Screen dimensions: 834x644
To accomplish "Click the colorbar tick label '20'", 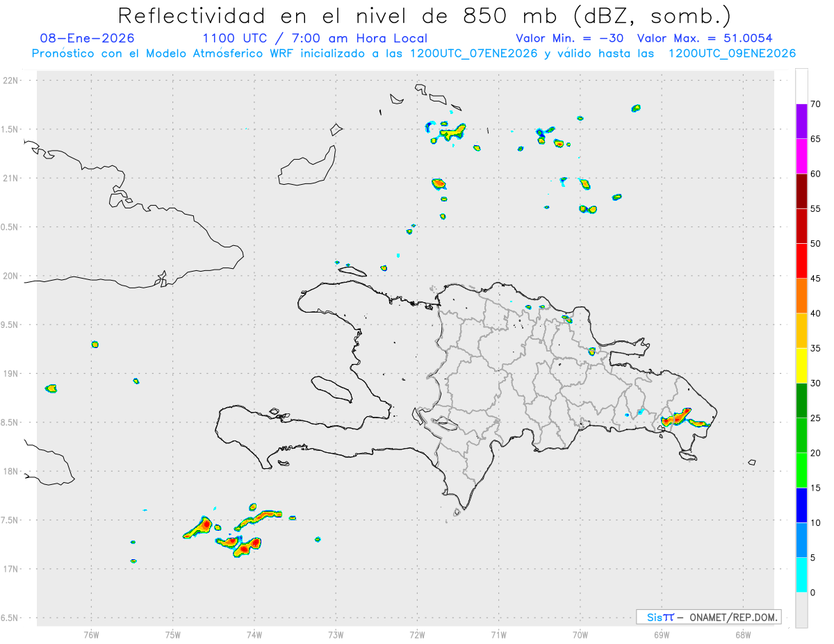I will pyautogui.click(x=816, y=453).
